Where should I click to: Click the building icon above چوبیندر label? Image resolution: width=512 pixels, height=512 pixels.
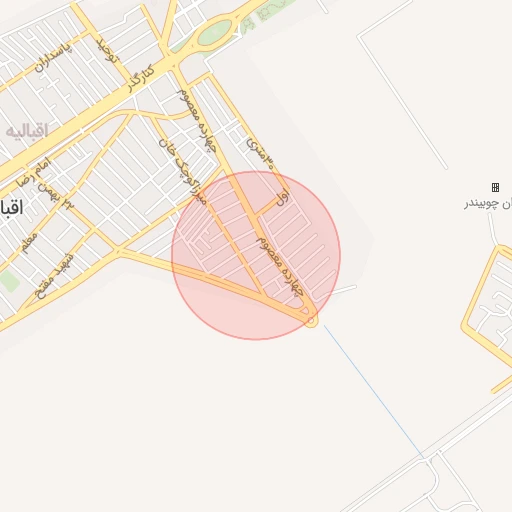495,187
